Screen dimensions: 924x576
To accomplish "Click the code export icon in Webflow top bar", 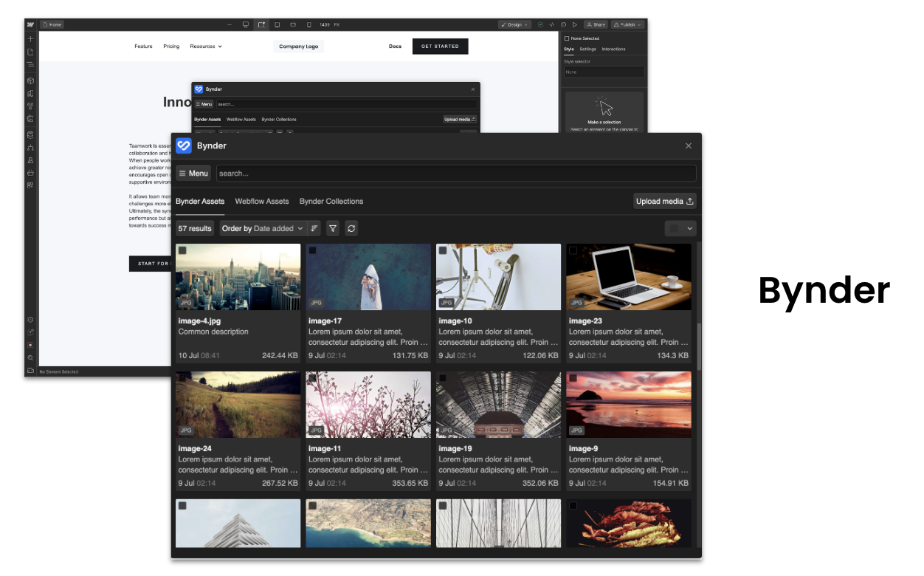I will click(x=552, y=24).
